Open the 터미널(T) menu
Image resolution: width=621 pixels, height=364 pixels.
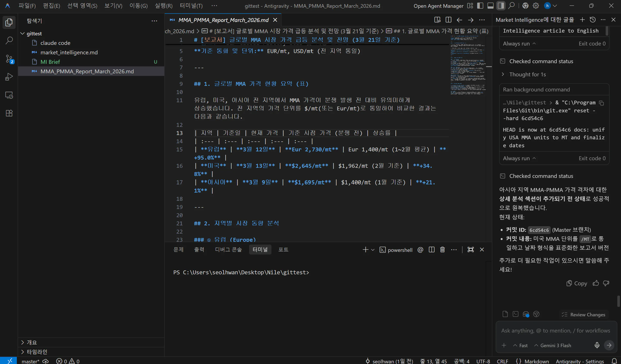[x=191, y=6]
